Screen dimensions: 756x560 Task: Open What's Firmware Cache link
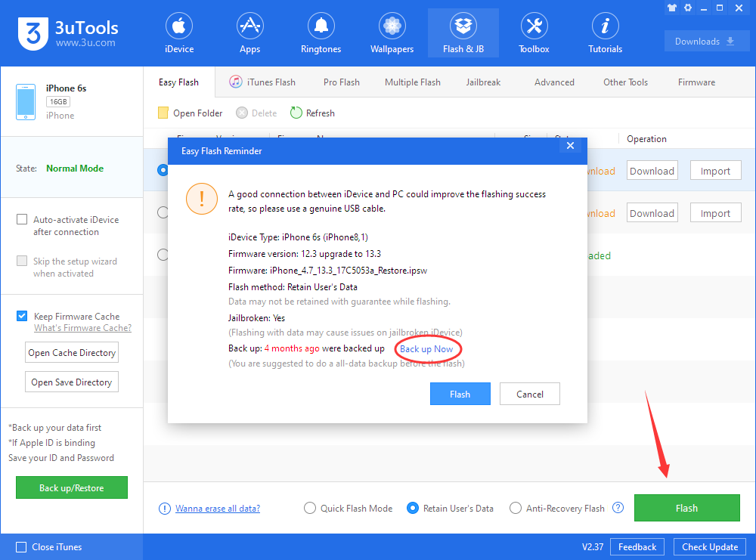tap(82, 328)
